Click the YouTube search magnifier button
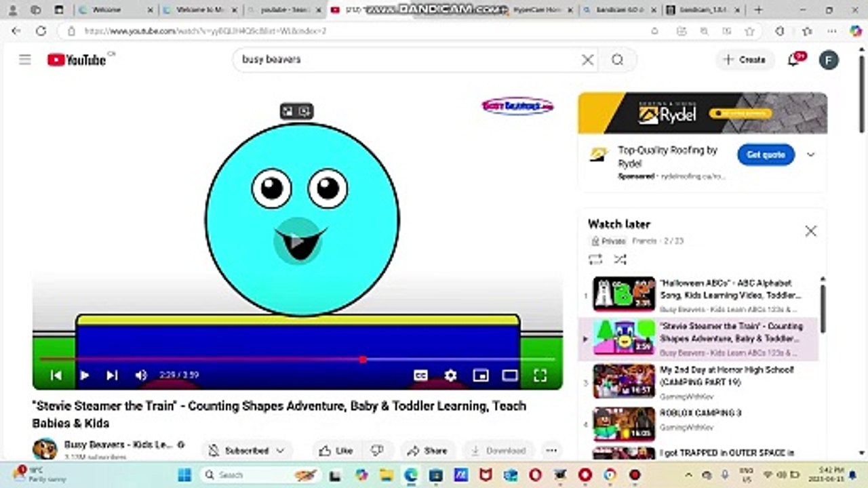Image resolution: width=868 pixels, height=488 pixels. tap(617, 60)
